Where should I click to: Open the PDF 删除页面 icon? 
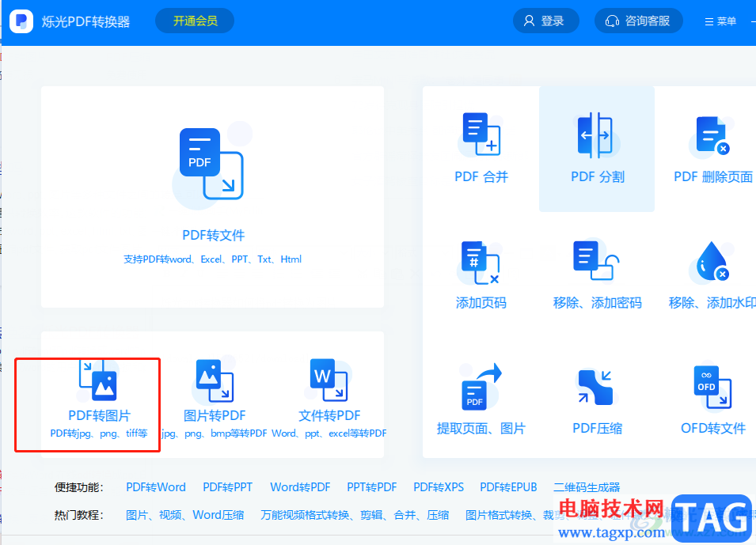point(712,135)
